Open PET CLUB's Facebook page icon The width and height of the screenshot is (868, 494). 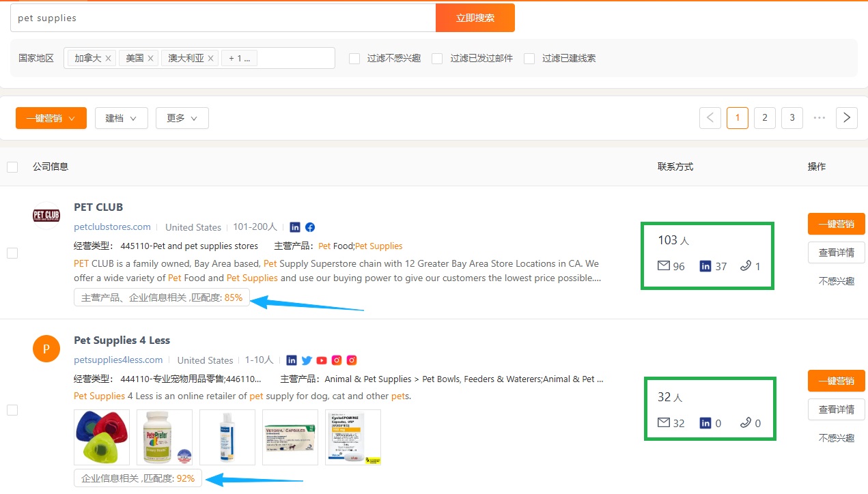[310, 227]
